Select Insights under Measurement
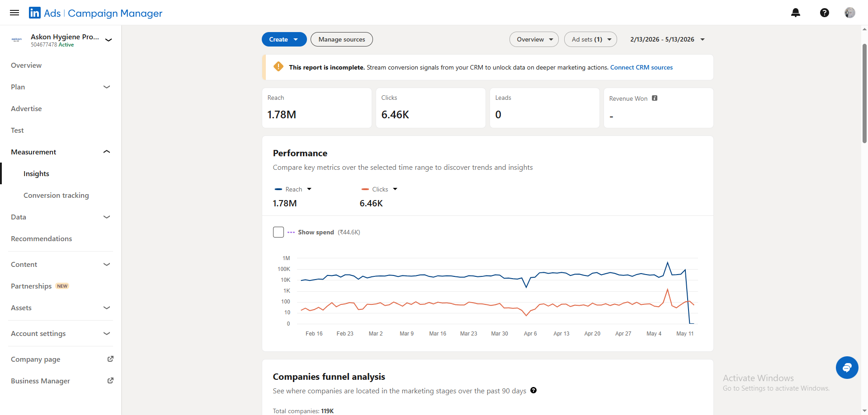Viewport: 868px width, 415px height. (36, 173)
